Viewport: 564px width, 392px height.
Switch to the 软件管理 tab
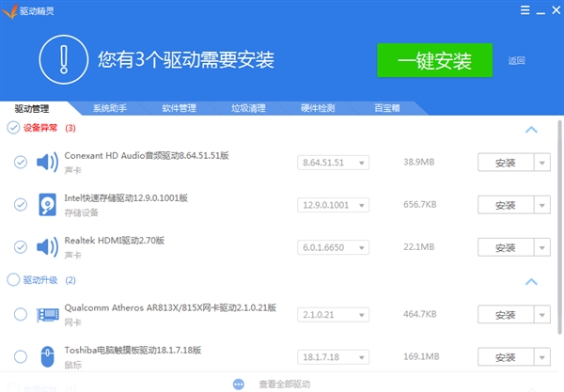(x=179, y=108)
